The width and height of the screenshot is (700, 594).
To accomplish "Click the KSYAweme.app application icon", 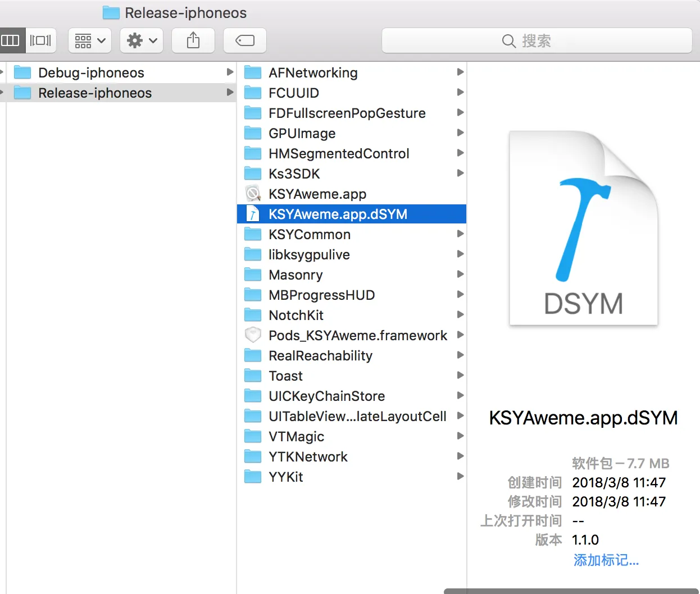I will 253,194.
